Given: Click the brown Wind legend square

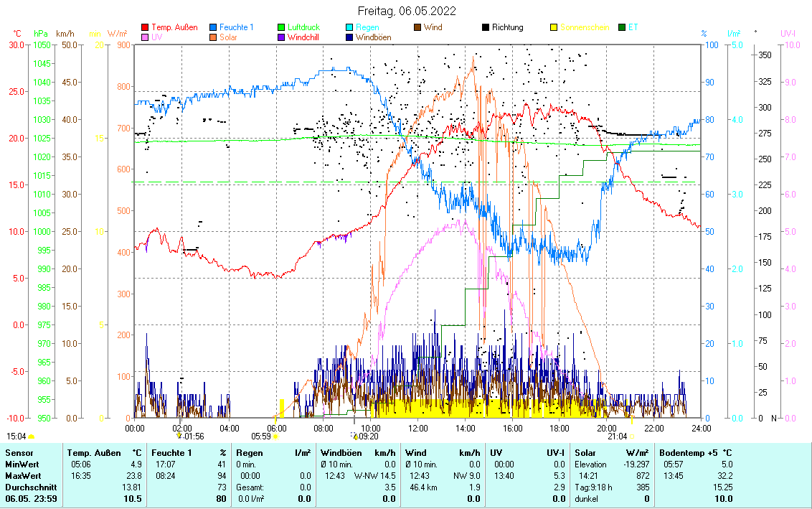Looking at the screenshot, I should point(418,28).
